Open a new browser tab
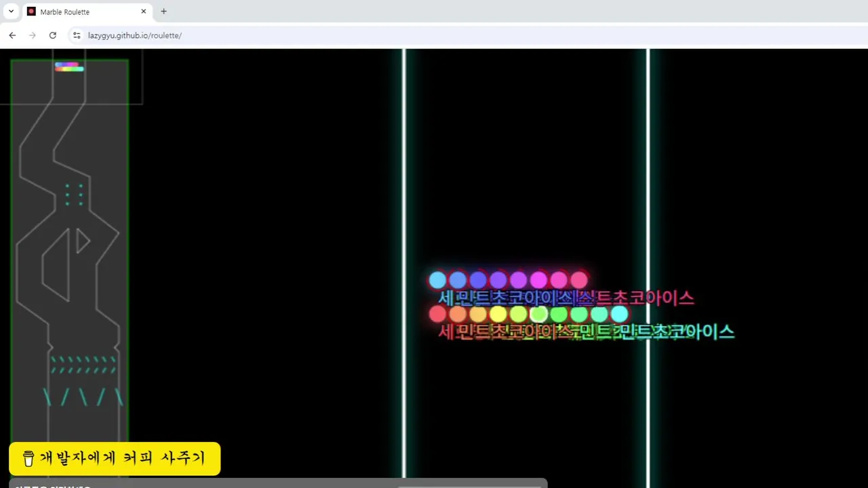The image size is (868, 488). tap(163, 12)
